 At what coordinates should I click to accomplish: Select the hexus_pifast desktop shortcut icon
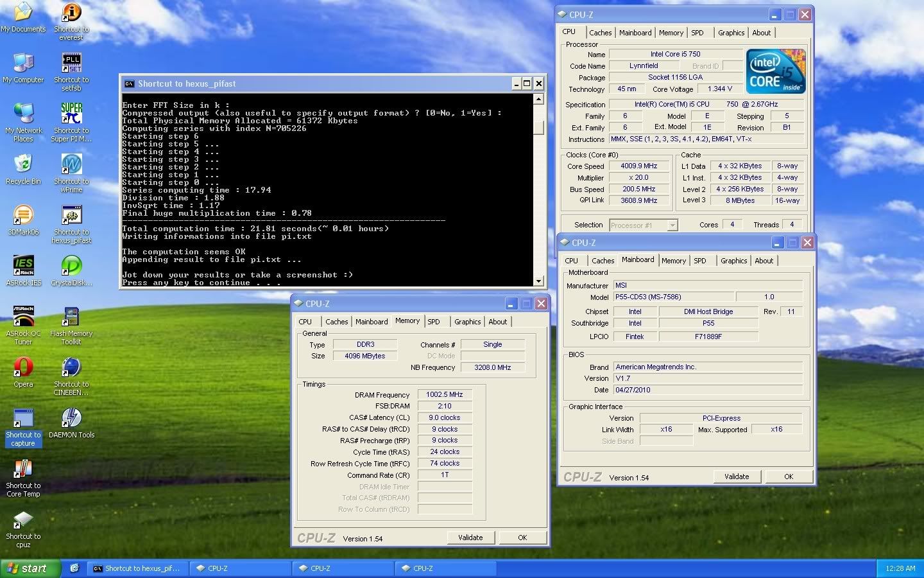(x=71, y=215)
